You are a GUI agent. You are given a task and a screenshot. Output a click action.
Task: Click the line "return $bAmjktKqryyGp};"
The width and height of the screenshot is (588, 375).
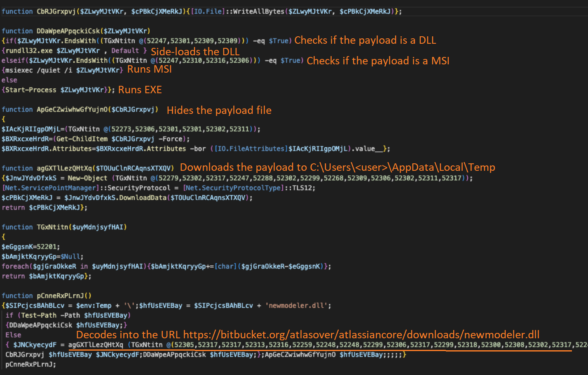coord(47,276)
